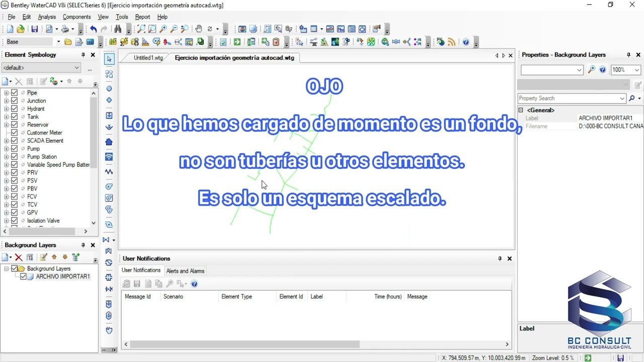The image size is (644, 362).
Task: Collapse the Background Layers tree node
Action: pos(6,268)
